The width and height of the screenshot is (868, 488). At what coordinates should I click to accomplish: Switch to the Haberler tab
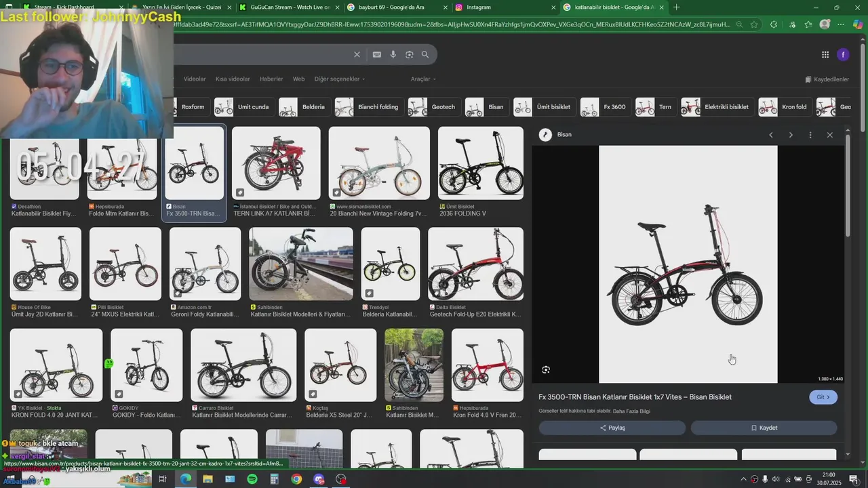coord(271,79)
